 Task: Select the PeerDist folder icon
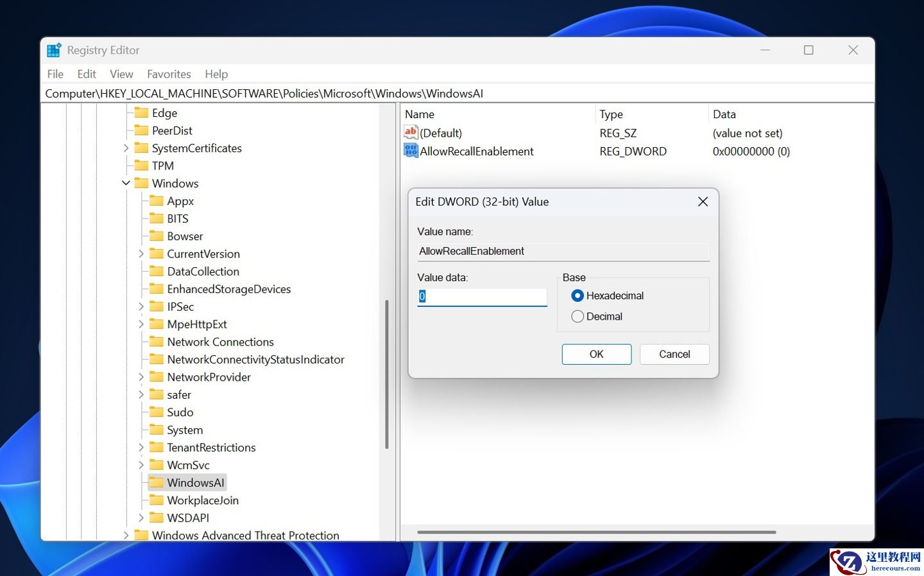[141, 130]
